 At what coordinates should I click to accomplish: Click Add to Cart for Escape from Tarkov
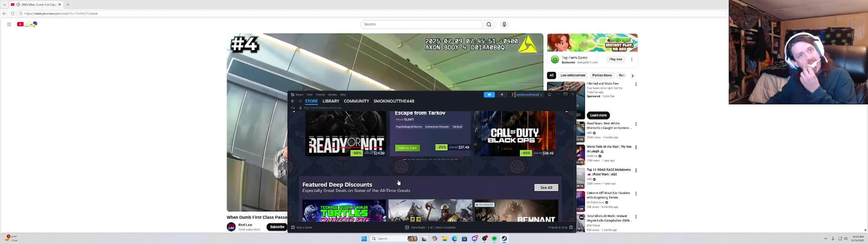(x=407, y=148)
